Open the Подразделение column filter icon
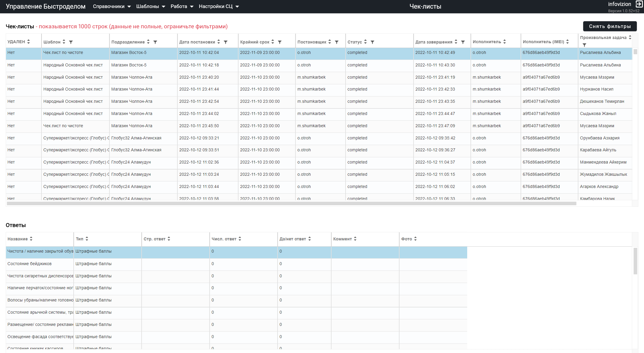Screen dimensions: 644x353 (x=155, y=42)
